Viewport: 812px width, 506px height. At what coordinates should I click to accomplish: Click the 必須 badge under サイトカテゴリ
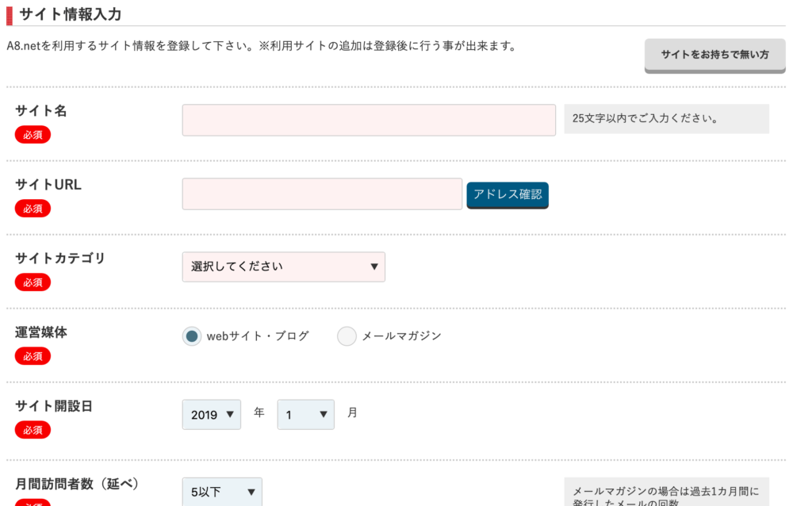tap(33, 282)
